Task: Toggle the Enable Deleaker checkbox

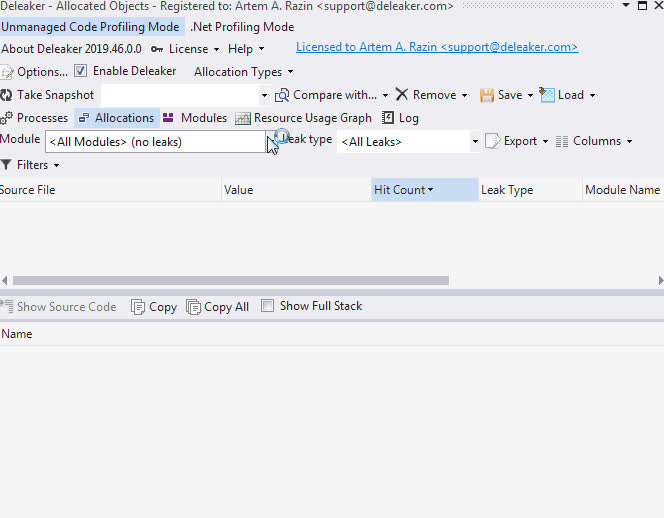Action: tap(80, 70)
